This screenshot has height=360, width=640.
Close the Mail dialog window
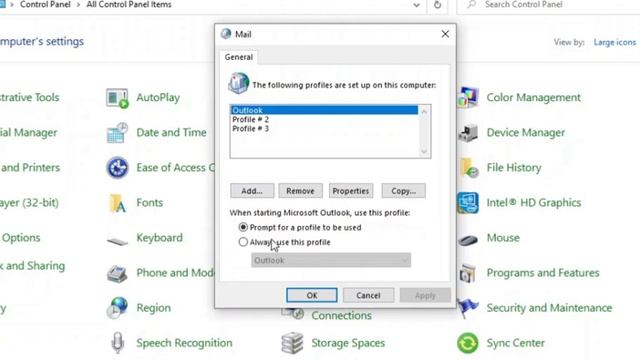tap(445, 34)
